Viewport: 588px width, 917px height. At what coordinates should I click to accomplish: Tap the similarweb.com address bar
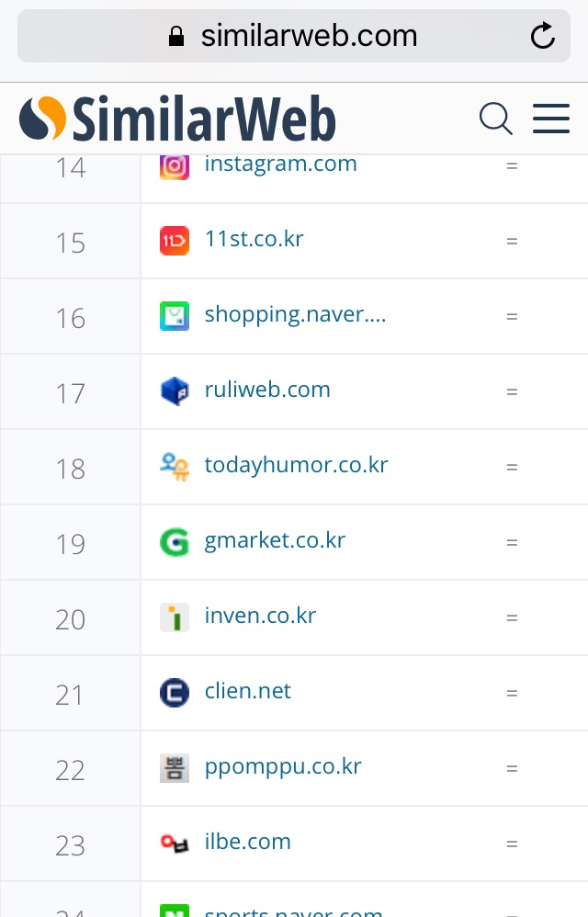click(294, 36)
